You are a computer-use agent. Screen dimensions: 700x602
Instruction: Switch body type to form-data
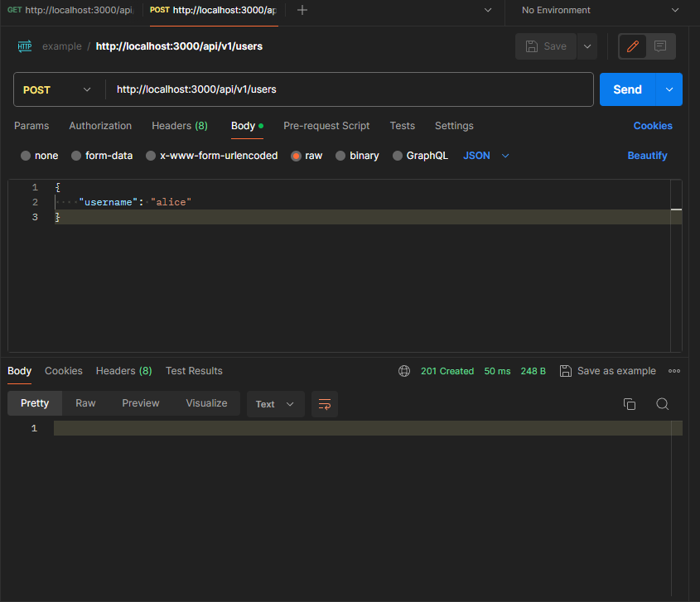(78, 155)
